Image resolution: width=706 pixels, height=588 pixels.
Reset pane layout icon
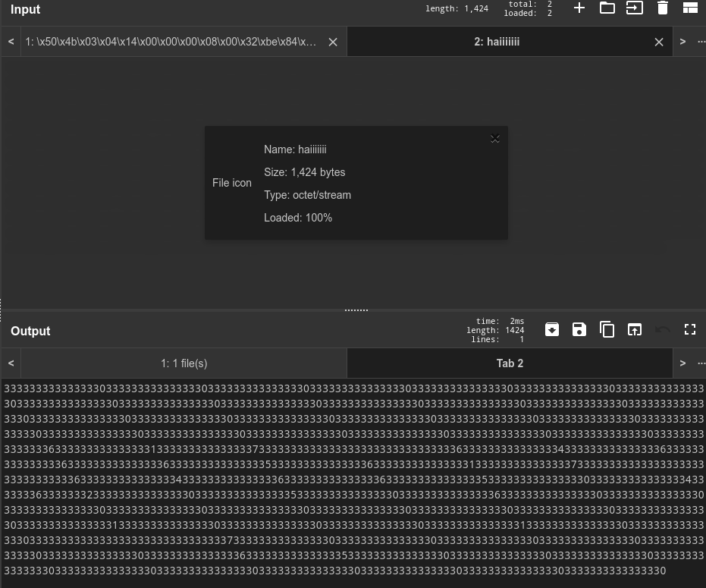click(689, 8)
